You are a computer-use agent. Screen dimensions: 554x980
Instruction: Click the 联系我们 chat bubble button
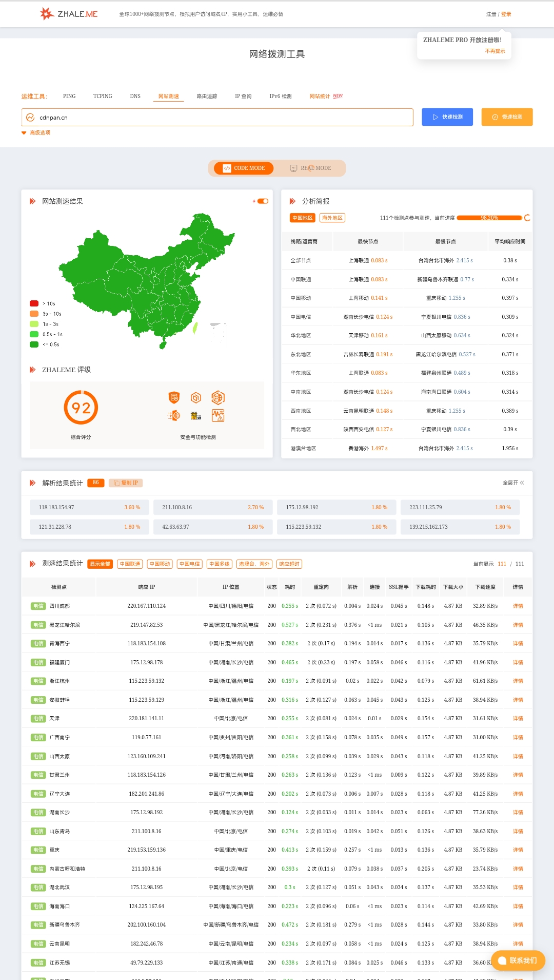pos(518,960)
